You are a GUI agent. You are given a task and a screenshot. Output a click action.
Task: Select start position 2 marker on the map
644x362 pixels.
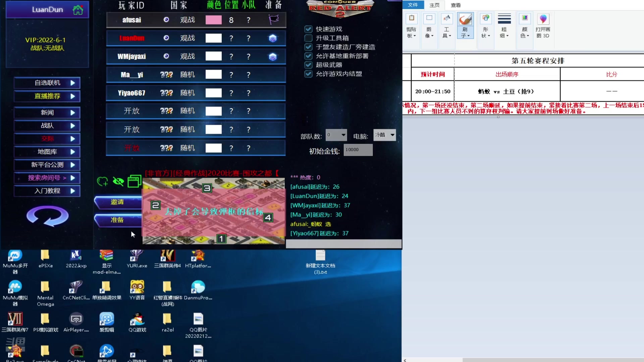point(155,205)
